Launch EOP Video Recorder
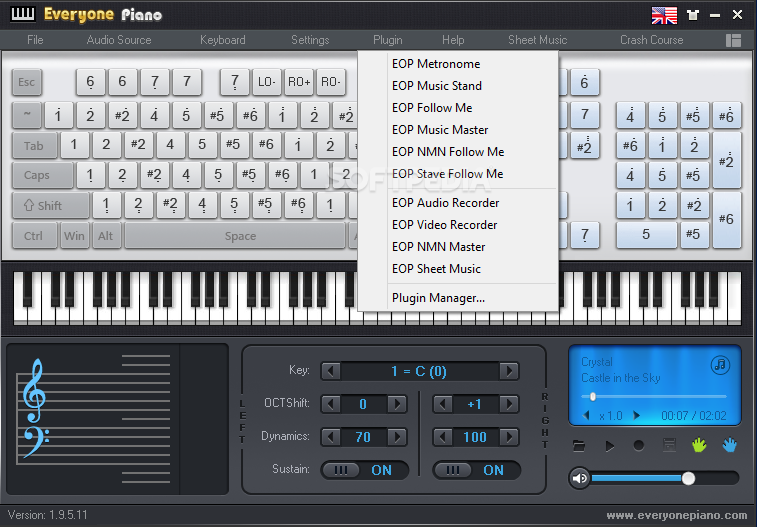 point(459,225)
